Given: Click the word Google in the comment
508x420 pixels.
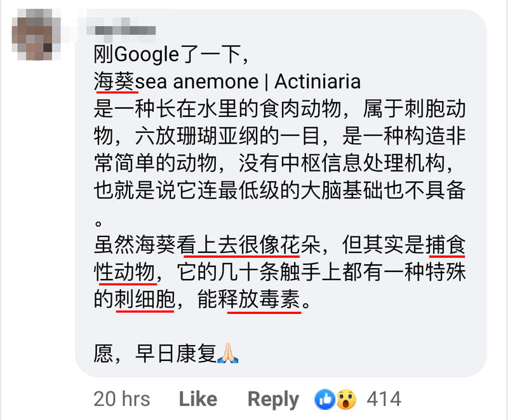Looking at the screenshot, I should 147,54.
